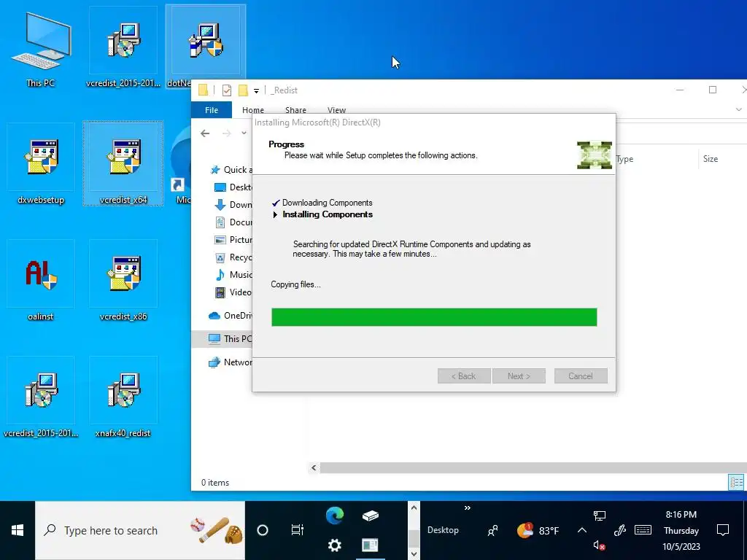Click the Back button in DirectX setup
Screen dimensions: 747x560
tap(464, 376)
